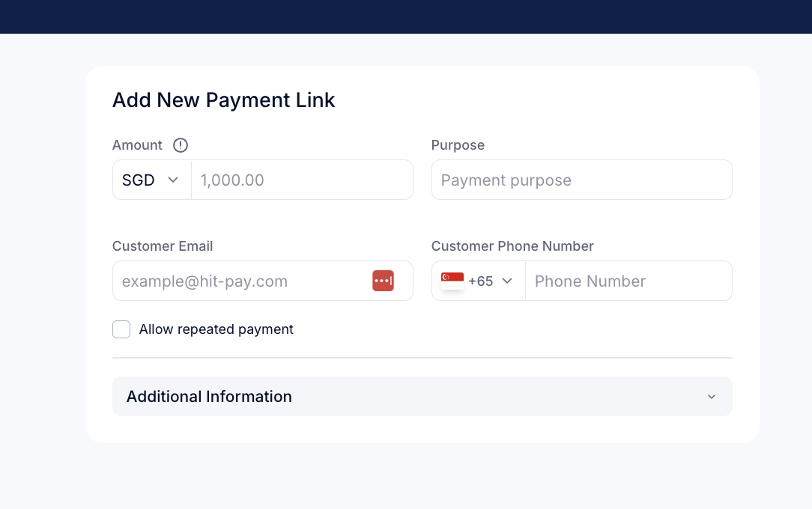Image resolution: width=812 pixels, height=509 pixels.
Task: Click the Customer Email label
Action: coord(163,246)
